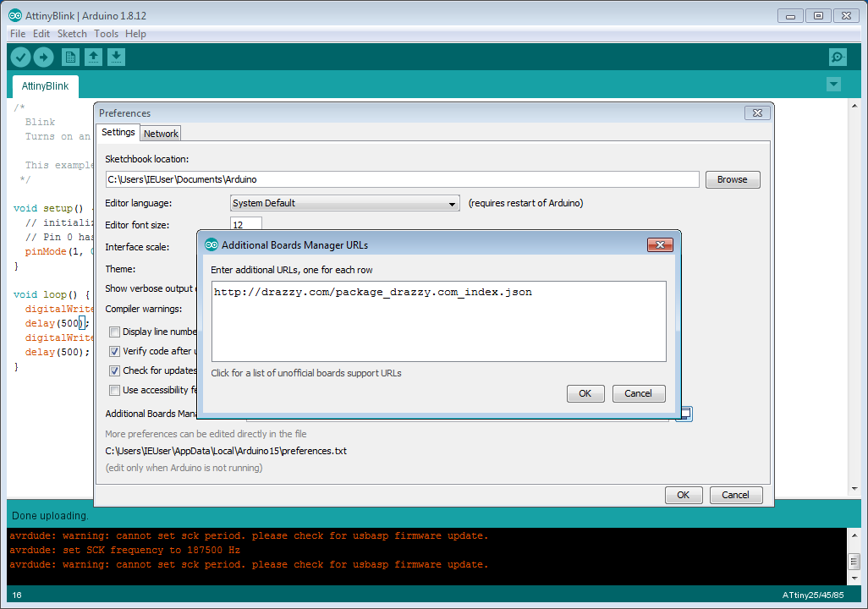The image size is (868, 609).
Task: Click the console scrollbar thumb
Action: (x=854, y=562)
